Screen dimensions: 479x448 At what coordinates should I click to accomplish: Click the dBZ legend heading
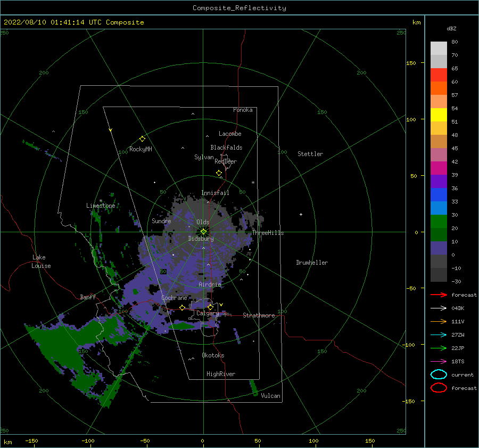451,28
